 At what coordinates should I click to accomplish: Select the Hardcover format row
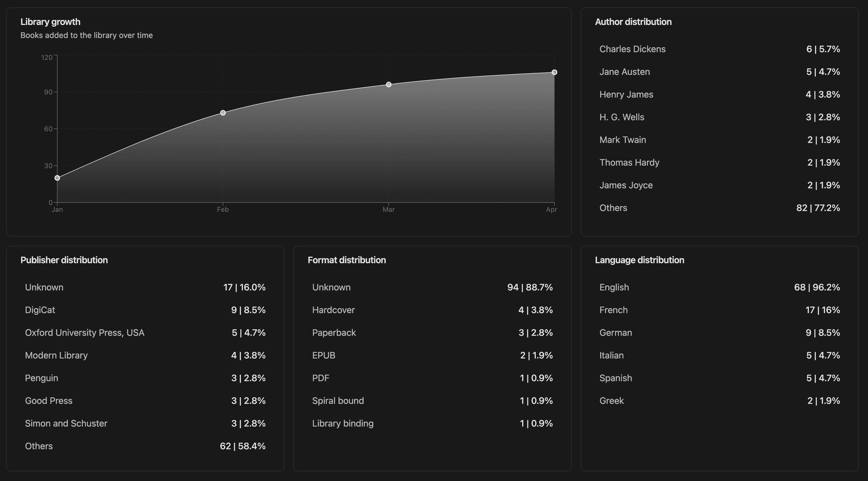coord(333,310)
